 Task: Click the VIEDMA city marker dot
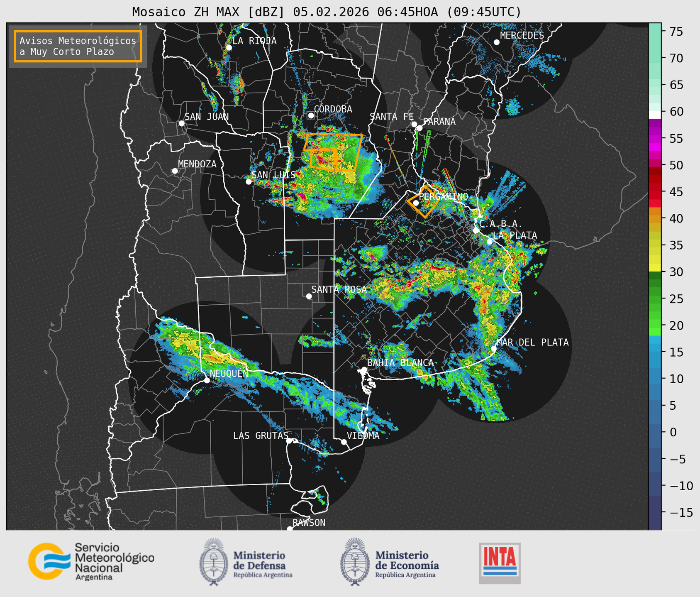click(344, 442)
